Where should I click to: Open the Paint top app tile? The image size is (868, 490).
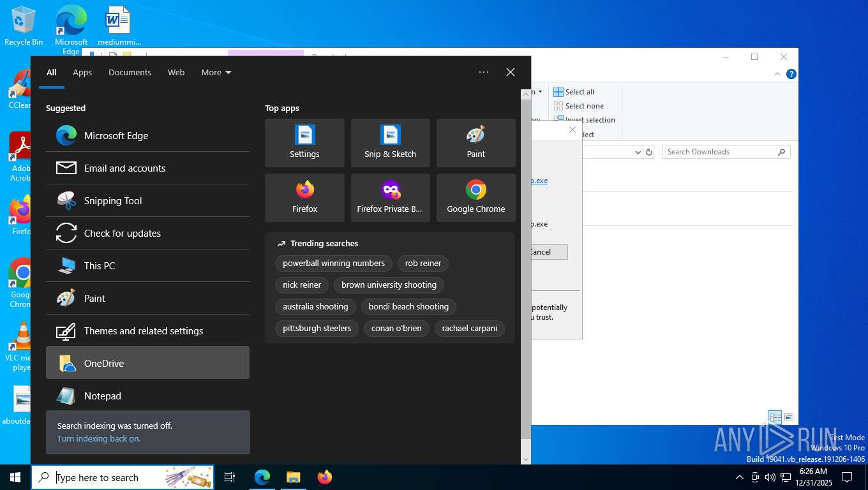tap(475, 143)
